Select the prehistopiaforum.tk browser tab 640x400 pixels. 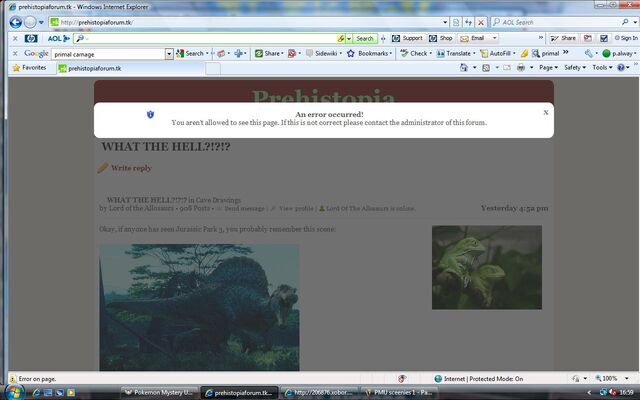[130, 68]
